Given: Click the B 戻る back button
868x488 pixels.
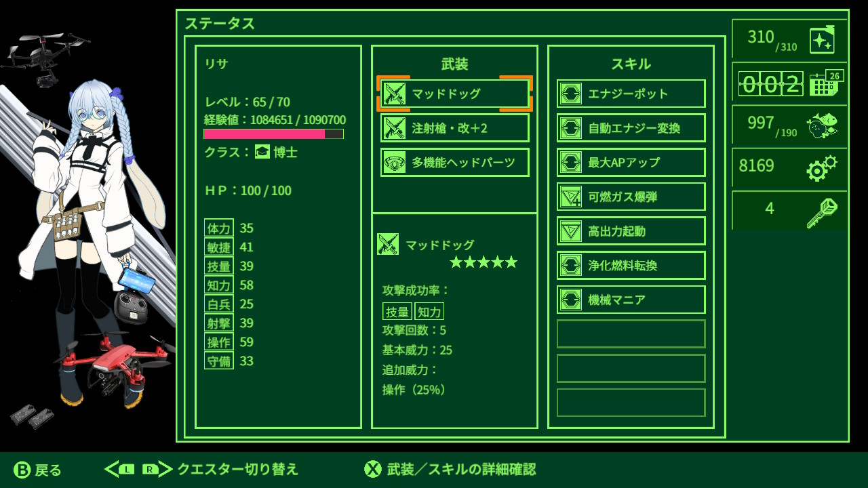Looking at the screenshot, I should (38, 470).
